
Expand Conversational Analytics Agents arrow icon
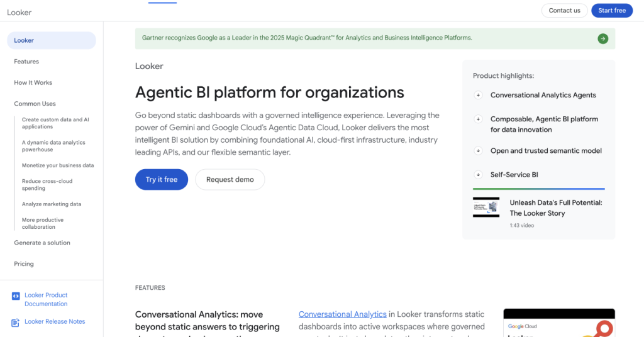click(x=478, y=95)
